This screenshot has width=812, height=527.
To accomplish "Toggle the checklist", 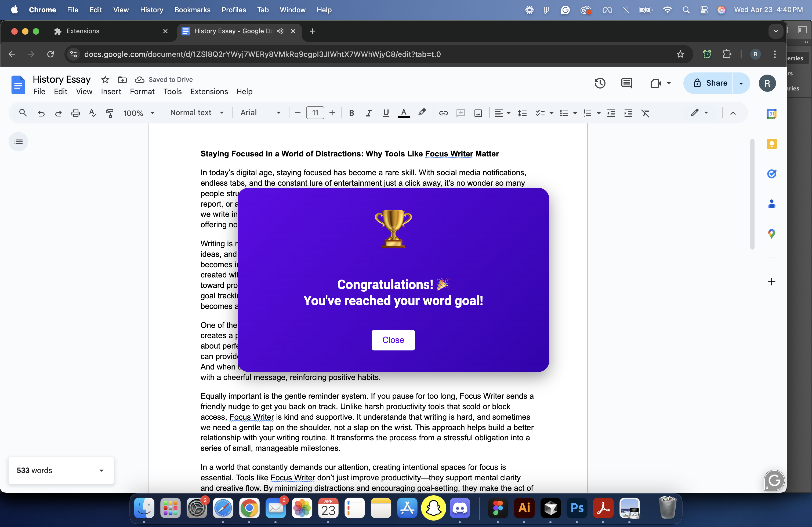I will click(540, 113).
